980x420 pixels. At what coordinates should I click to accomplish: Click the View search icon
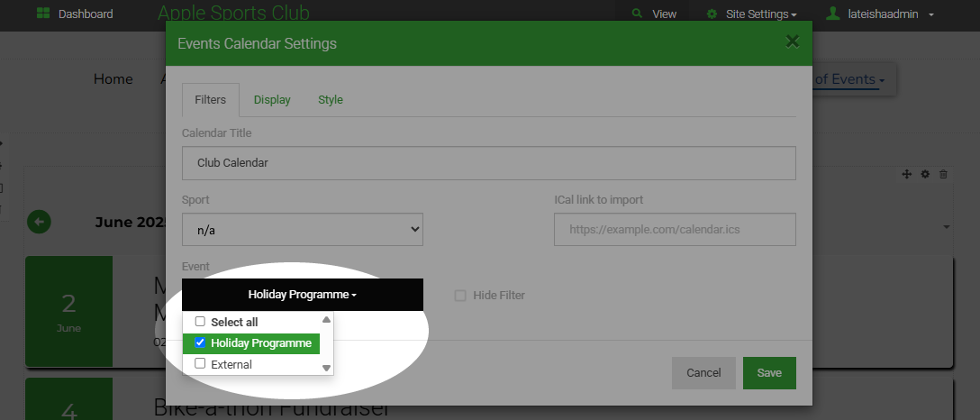[x=637, y=14]
